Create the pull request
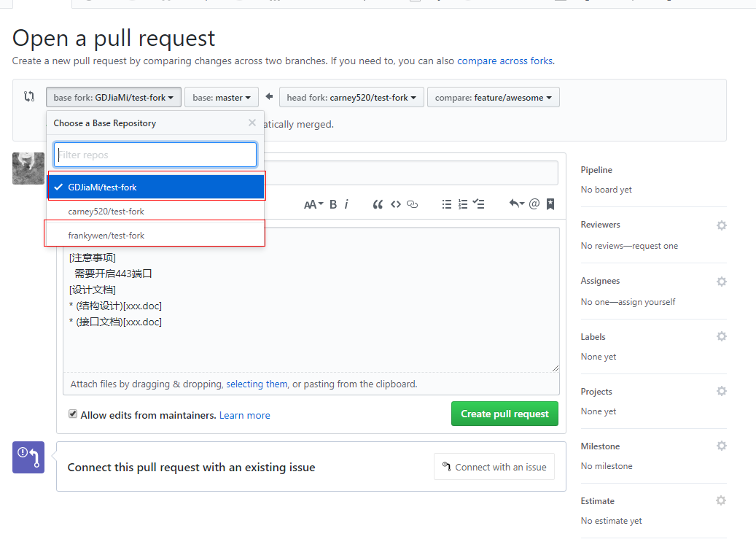 pos(504,414)
